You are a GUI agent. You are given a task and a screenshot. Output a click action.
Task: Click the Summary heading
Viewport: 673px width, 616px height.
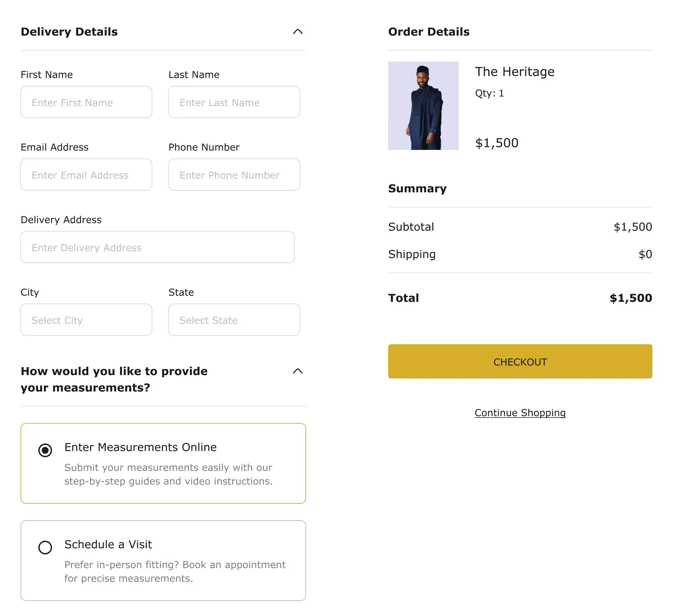417,189
